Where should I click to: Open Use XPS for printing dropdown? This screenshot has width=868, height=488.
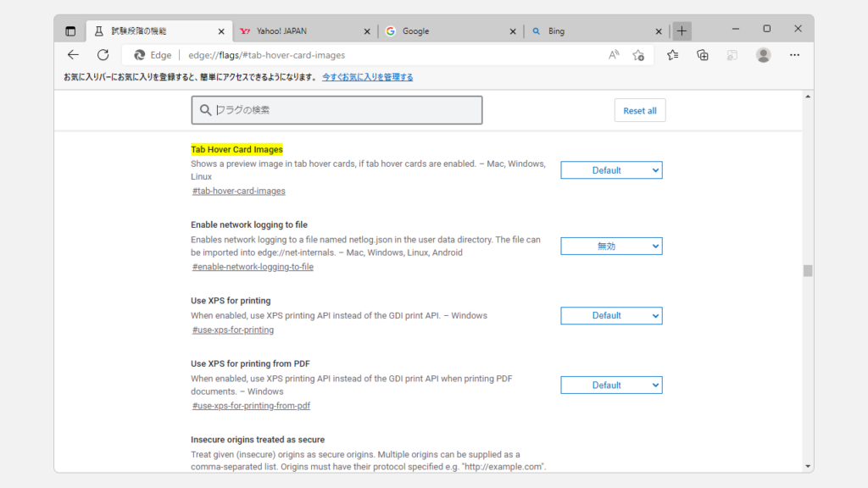click(611, 315)
